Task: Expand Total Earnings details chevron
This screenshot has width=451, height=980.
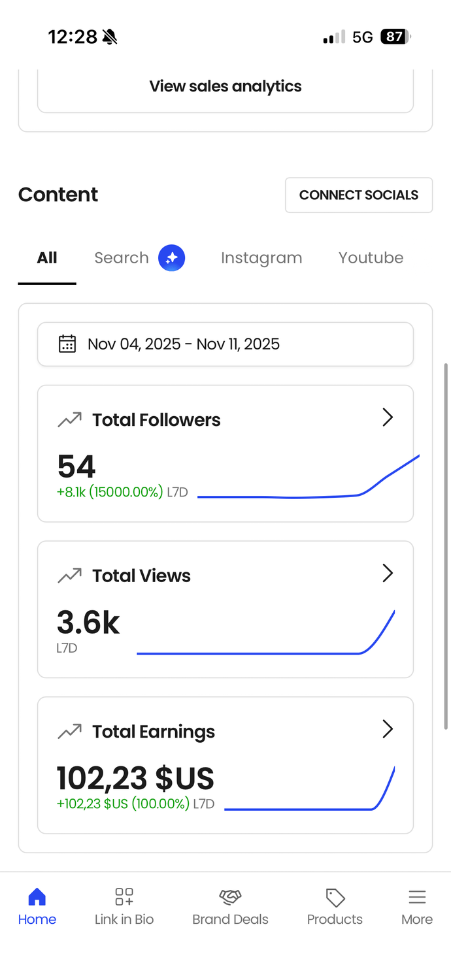Action: coord(388,729)
